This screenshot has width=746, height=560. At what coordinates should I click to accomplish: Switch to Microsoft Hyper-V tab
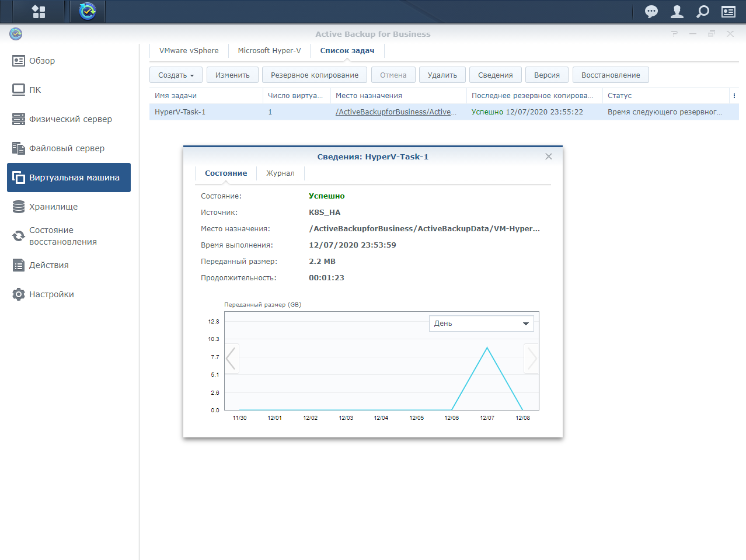pos(270,51)
